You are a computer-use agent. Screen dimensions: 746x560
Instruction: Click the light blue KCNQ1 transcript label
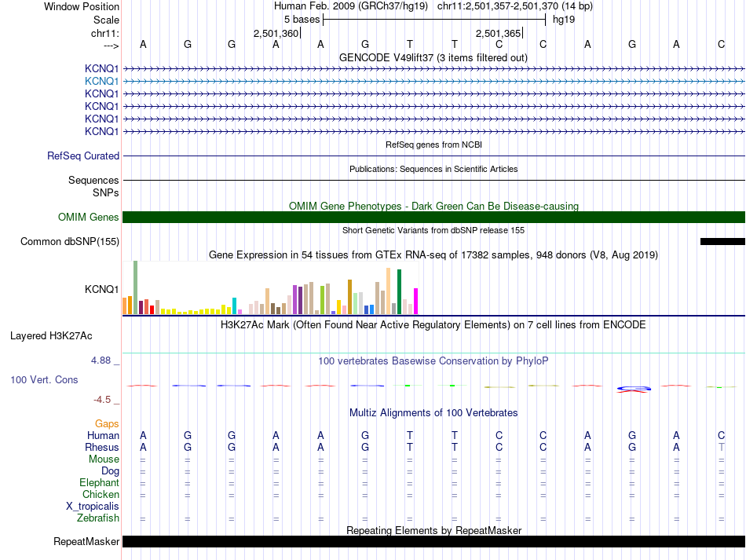(x=101, y=81)
